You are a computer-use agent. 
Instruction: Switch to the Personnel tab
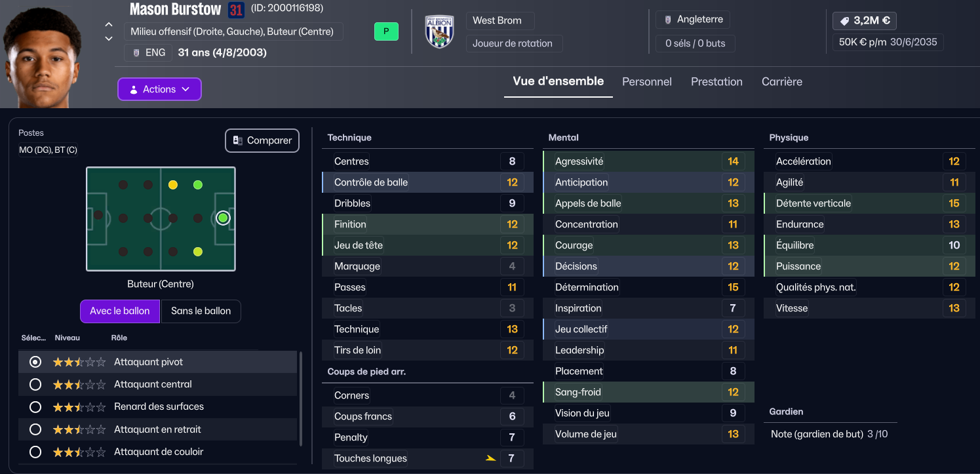coord(647,82)
